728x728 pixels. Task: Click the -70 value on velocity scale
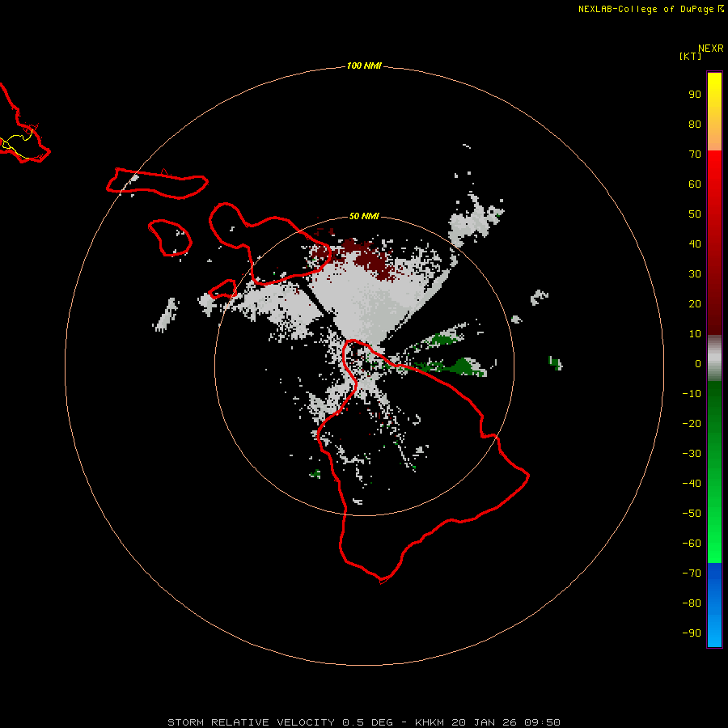point(692,574)
